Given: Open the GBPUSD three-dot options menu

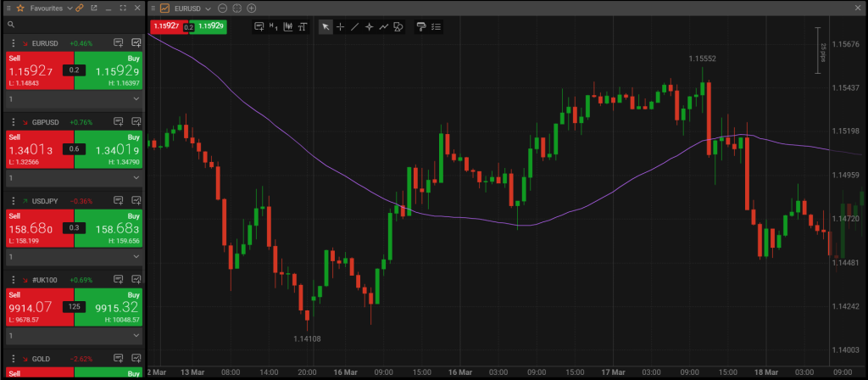Looking at the screenshot, I should point(14,122).
